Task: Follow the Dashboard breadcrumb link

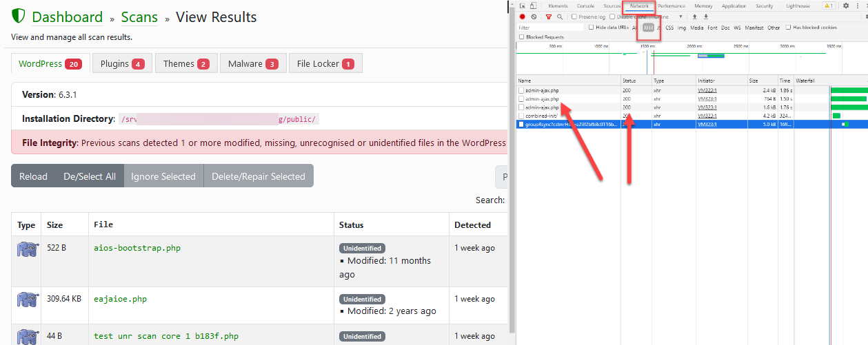Action: [67, 17]
